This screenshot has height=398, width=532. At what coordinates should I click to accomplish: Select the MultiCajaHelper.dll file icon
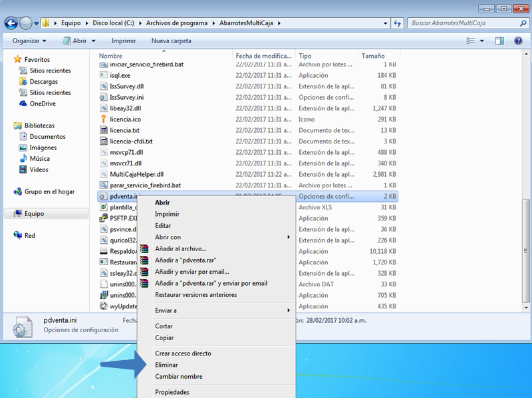(x=104, y=174)
